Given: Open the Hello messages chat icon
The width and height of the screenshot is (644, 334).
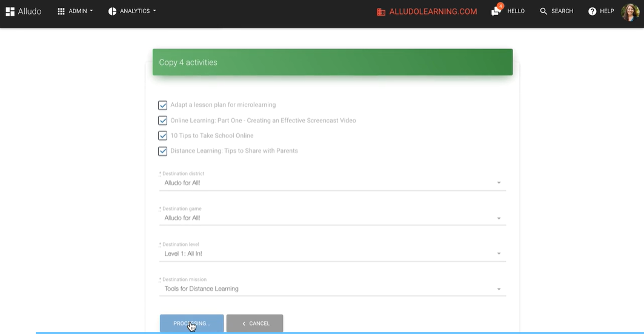Looking at the screenshot, I should [496, 12].
